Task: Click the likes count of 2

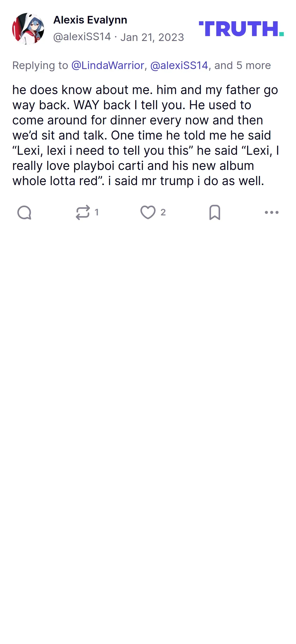Action: coord(163,212)
